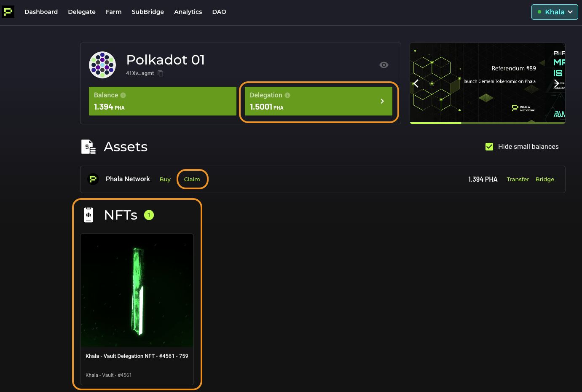Viewport: 582px width, 392px height.
Task: Go to previous banner slide
Action: point(416,83)
